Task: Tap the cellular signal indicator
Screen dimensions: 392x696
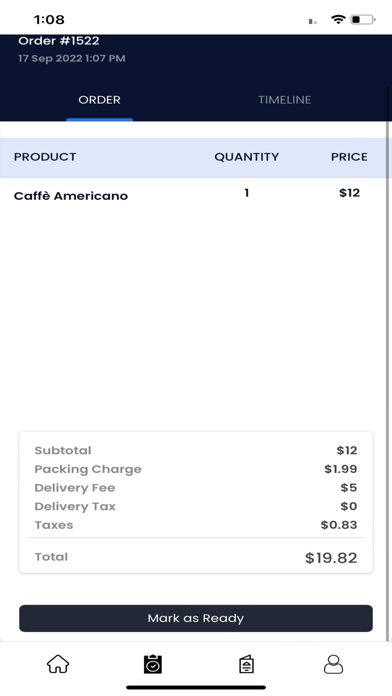Action: 313,21
